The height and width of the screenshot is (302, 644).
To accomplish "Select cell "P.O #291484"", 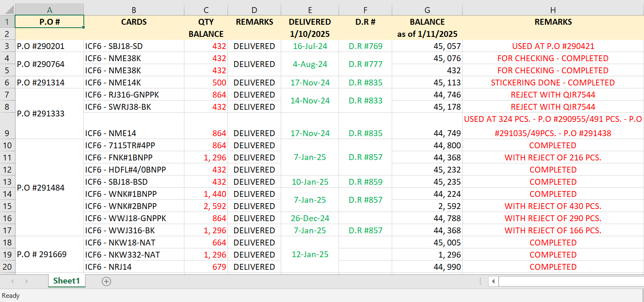I will point(49,188).
